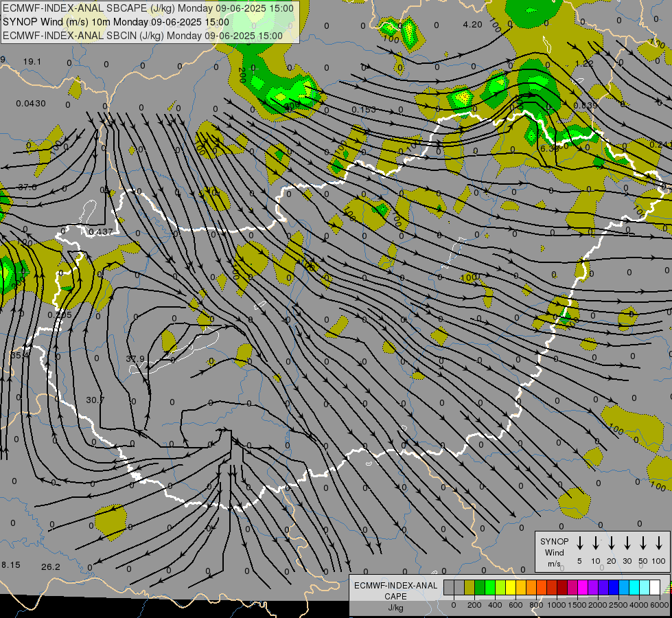Click the 0.0430 value on the map

tap(31, 104)
